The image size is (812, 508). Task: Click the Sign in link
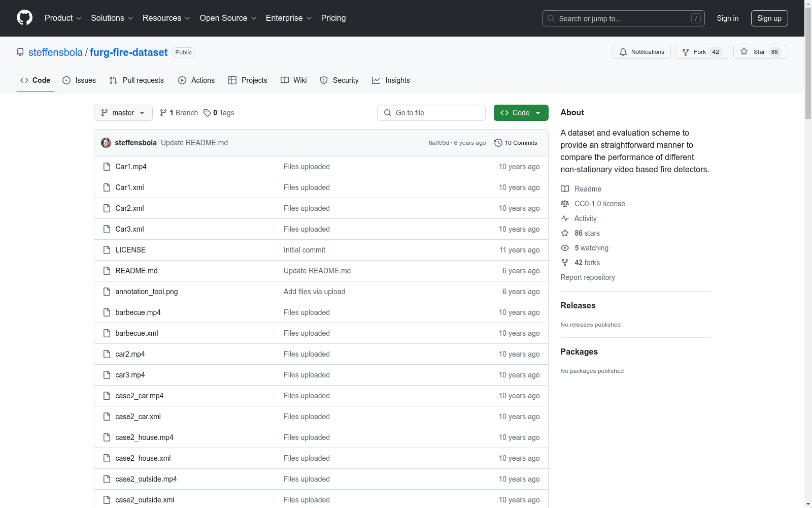tap(728, 18)
